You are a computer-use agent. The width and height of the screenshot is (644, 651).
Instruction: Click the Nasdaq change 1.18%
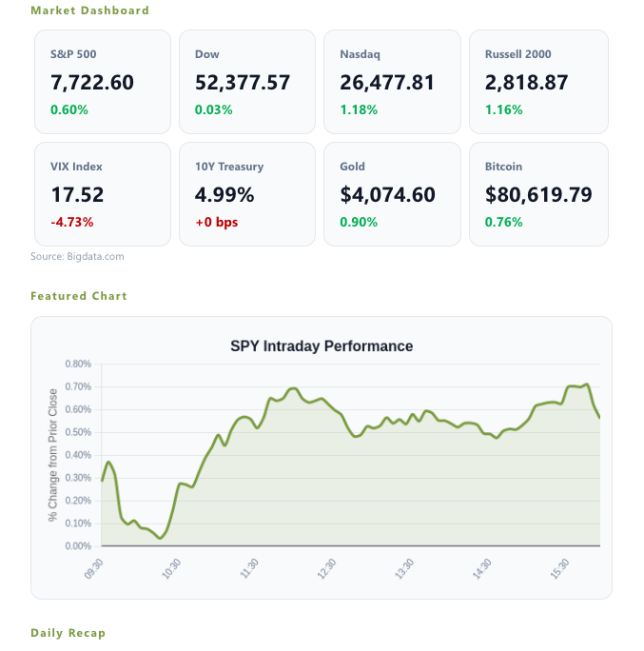(359, 109)
